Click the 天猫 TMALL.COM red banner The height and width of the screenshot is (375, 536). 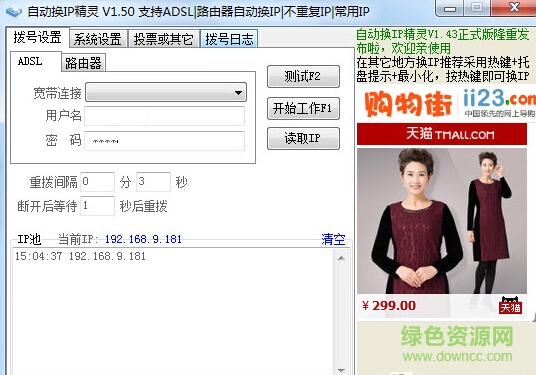pos(442,134)
